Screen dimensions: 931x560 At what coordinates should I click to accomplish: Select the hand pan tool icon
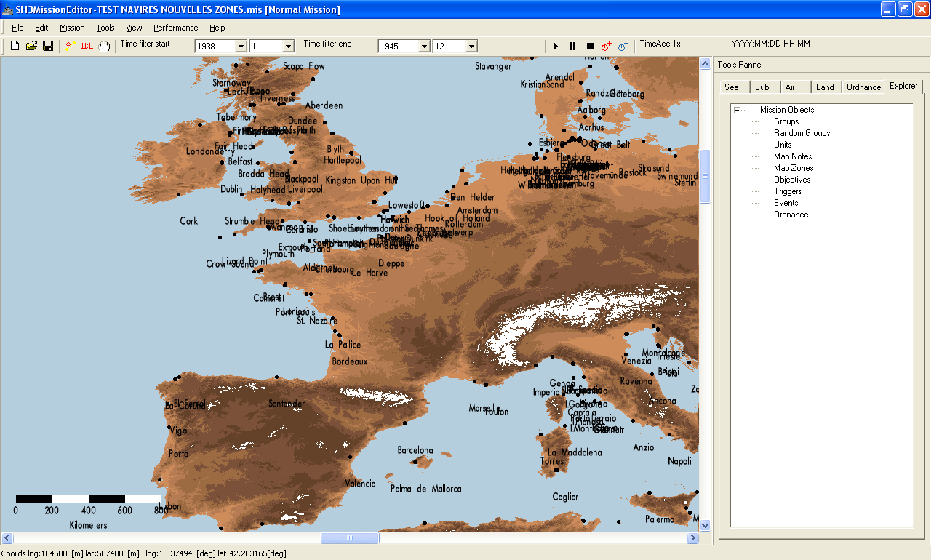click(x=105, y=46)
